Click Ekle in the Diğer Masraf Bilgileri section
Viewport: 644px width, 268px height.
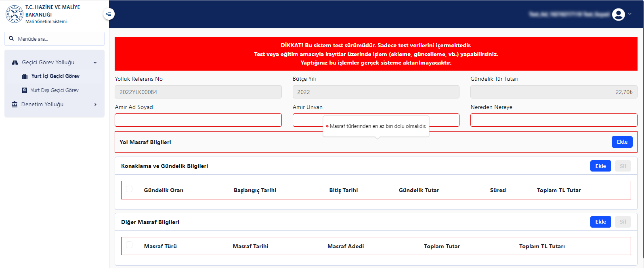point(600,222)
